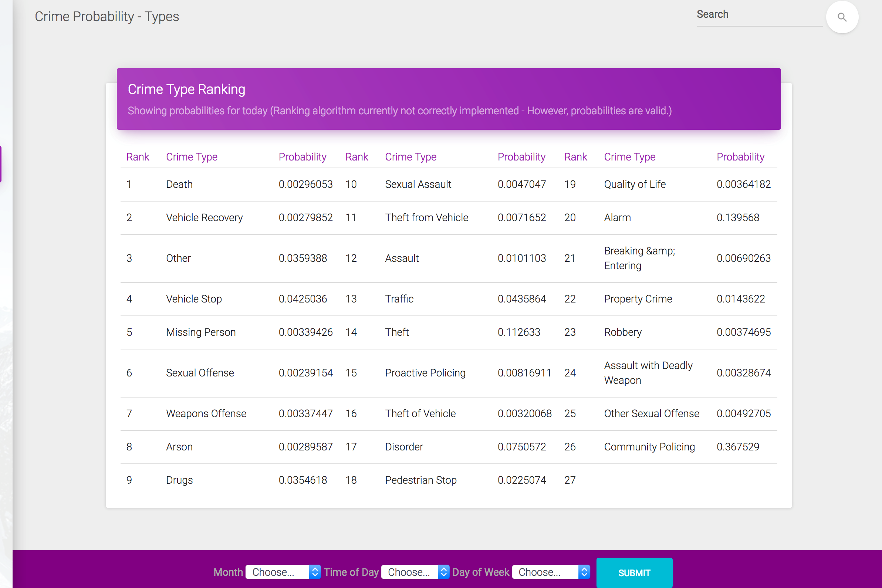Select the Vehicle Recovery crime type
The height and width of the screenshot is (588, 882).
coord(205,217)
